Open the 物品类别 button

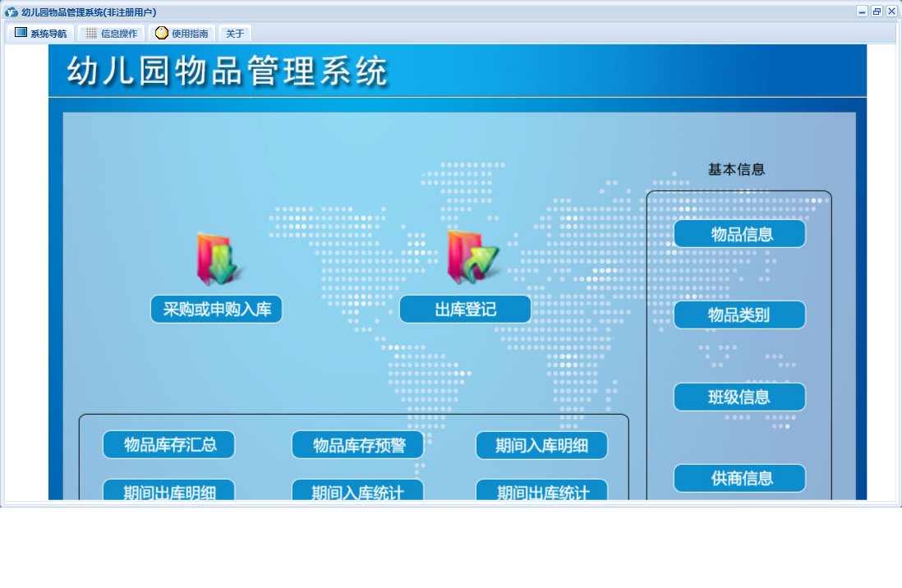740,315
